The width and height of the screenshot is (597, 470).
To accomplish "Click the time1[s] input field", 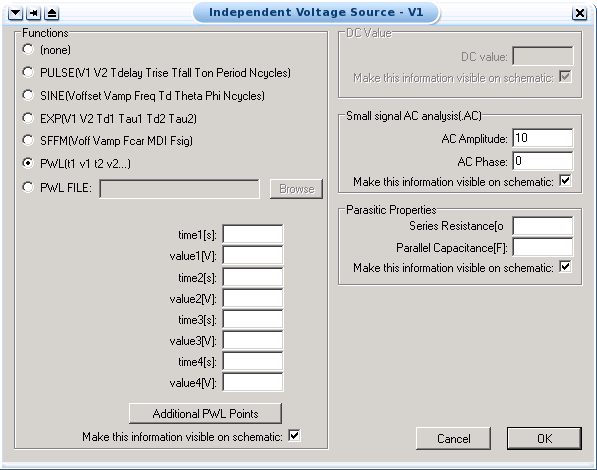I will (x=253, y=234).
